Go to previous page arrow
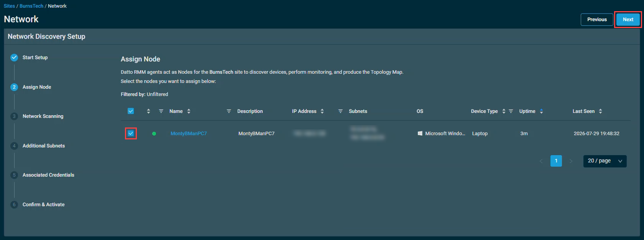 tap(541, 161)
